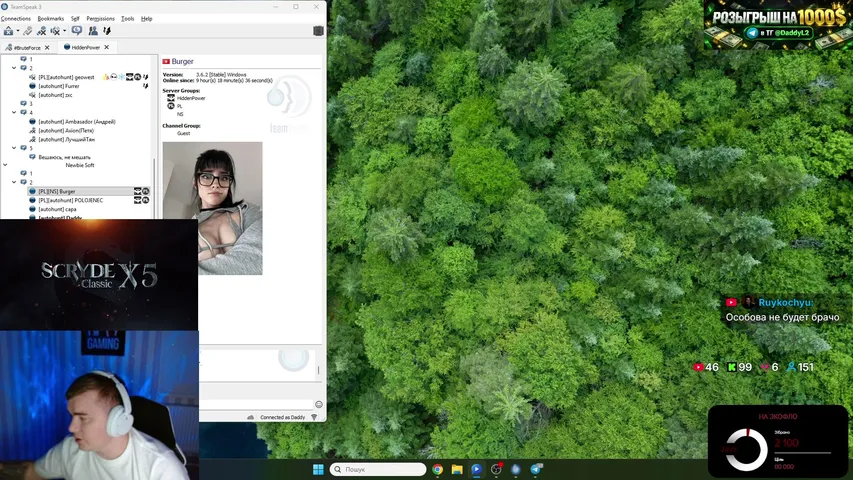The image size is (853, 480).
Task: Collapse channel 4 in the server tree
Action: [x=14, y=112]
